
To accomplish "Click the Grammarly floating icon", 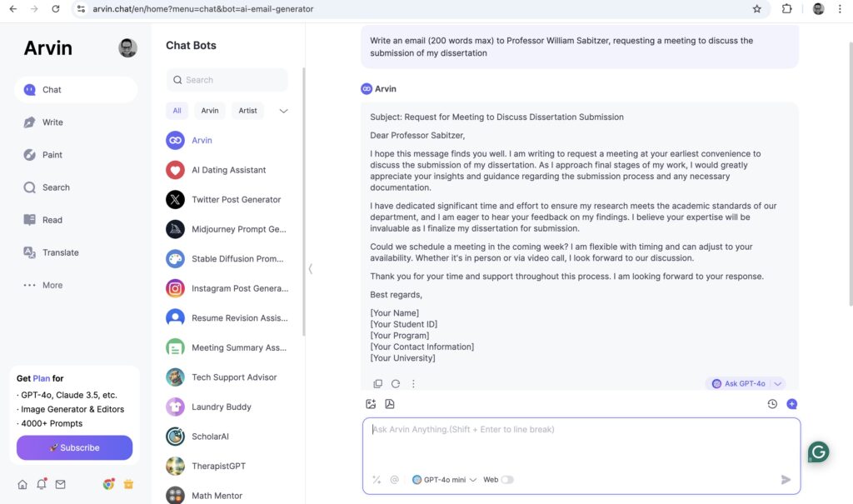I will (x=819, y=452).
